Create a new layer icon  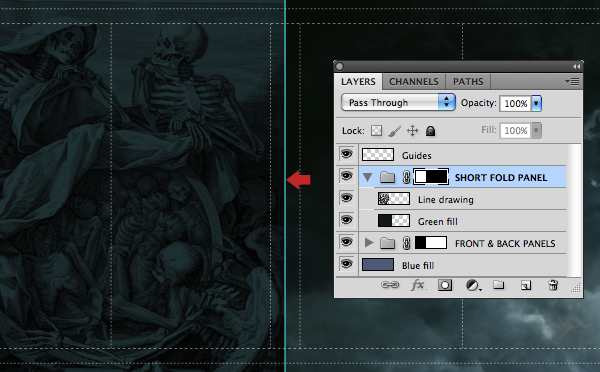pyautogui.click(x=526, y=285)
